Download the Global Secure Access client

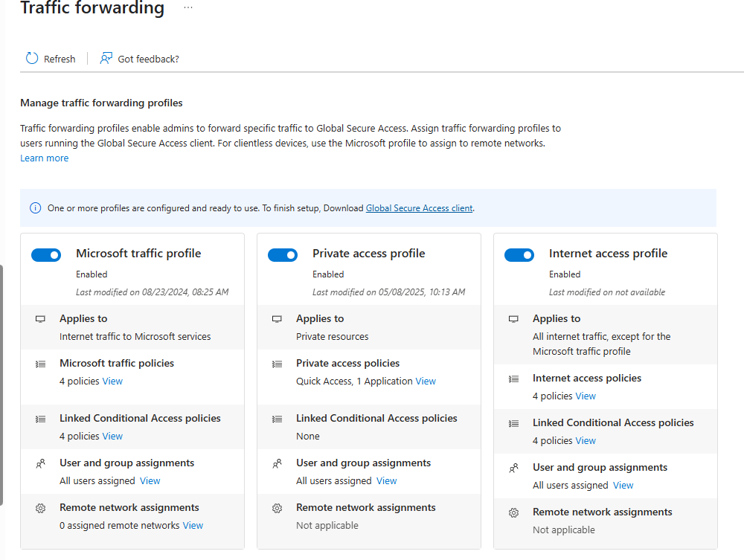click(x=419, y=208)
